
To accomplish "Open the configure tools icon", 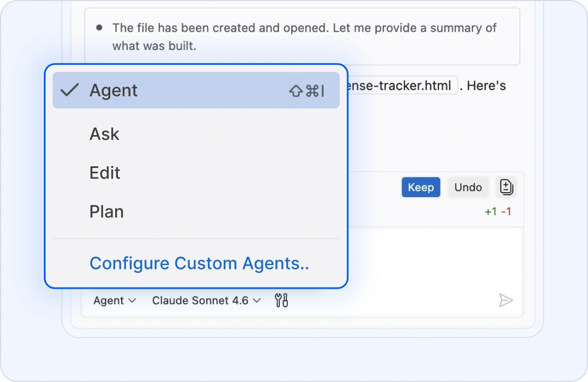I will (281, 300).
